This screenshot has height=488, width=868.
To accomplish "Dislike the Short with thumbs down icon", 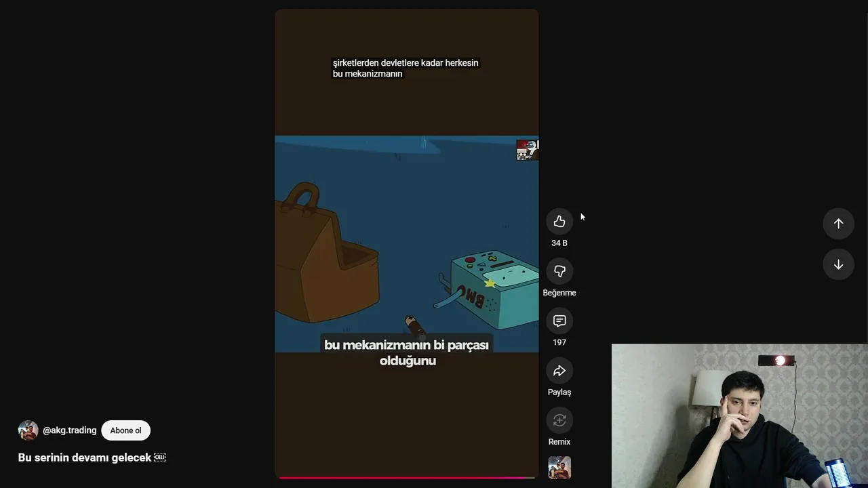I will tap(559, 271).
